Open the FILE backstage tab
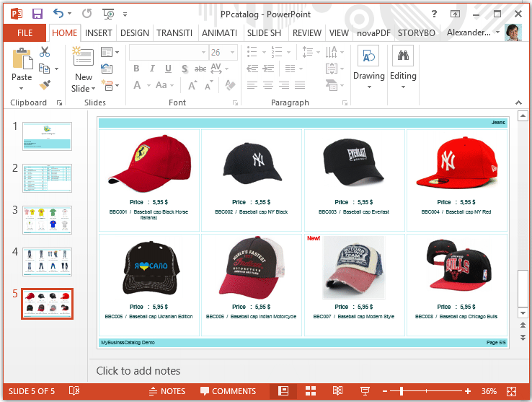The image size is (532, 402). click(x=25, y=33)
